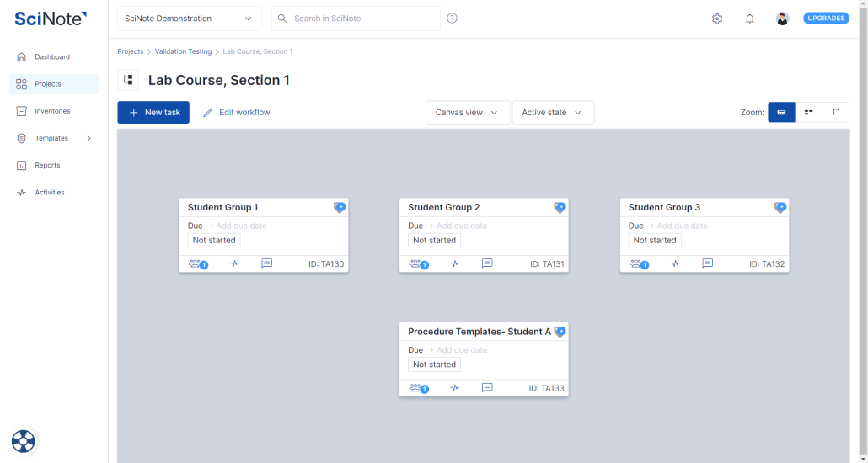This screenshot has width=868, height=463.
Task: Click the help question mark icon
Action: [452, 19]
